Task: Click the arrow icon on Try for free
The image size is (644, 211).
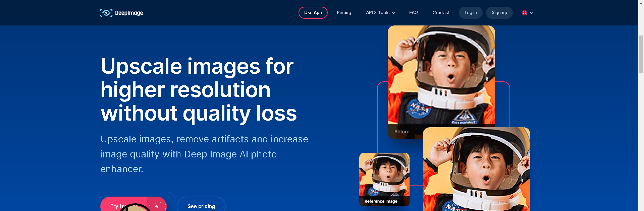Action: [156, 206]
